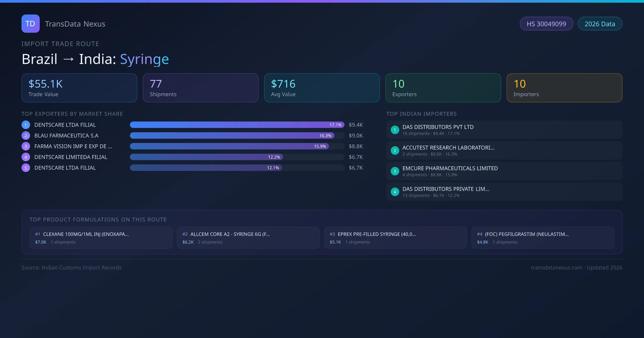Open EPREX PRE-FILLED SYRINGE product card

[x=395, y=238]
